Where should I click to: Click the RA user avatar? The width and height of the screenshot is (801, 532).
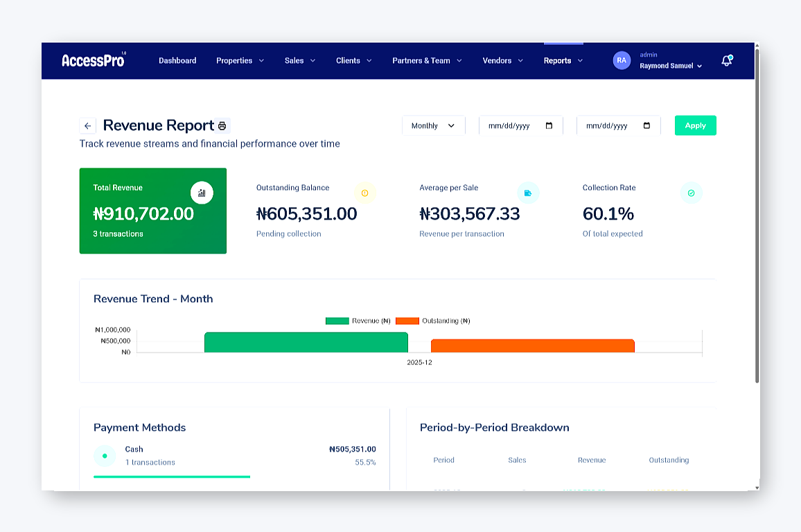622,60
